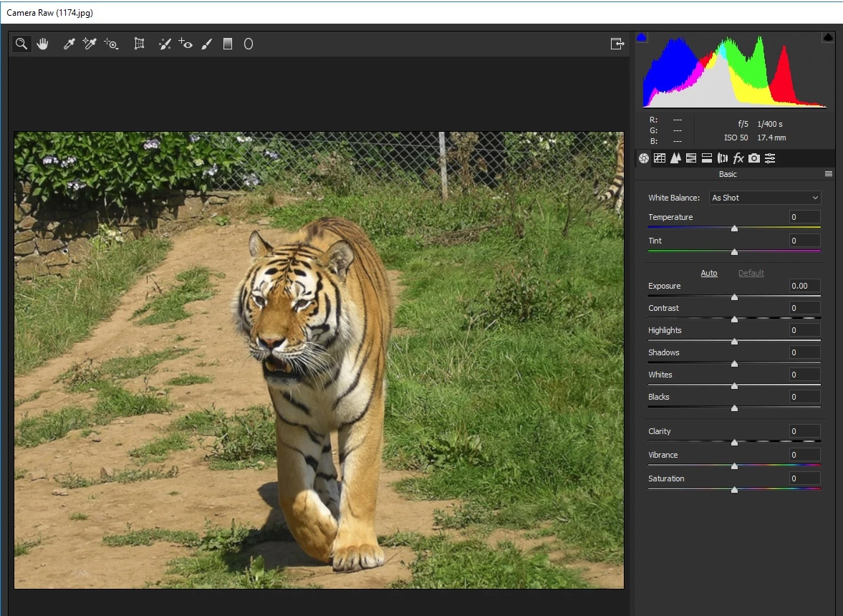Switch to the Tone Curve tab
Image resolution: width=843 pixels, height=616 pixels.
pyautogui.click(x=660, y=158)
